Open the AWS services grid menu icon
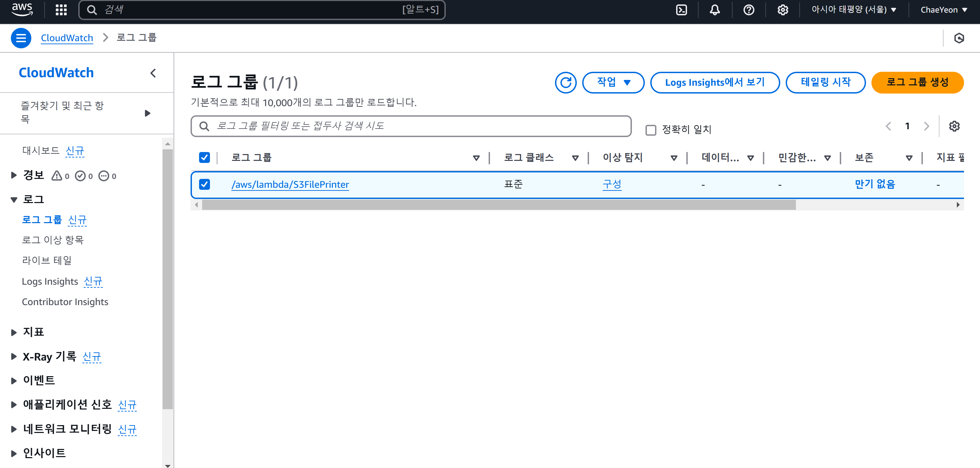The height and width of the screenshot is (468, 980). tap(61, 10)
